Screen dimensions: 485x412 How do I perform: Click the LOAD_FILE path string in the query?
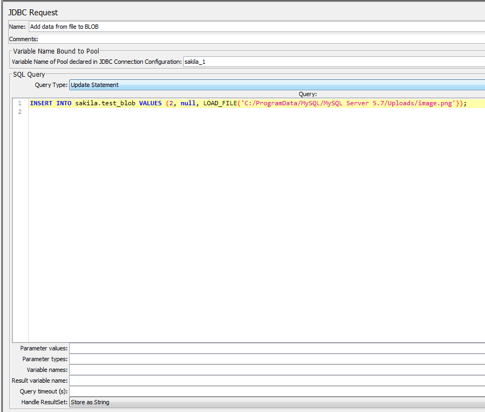[348, 103]
